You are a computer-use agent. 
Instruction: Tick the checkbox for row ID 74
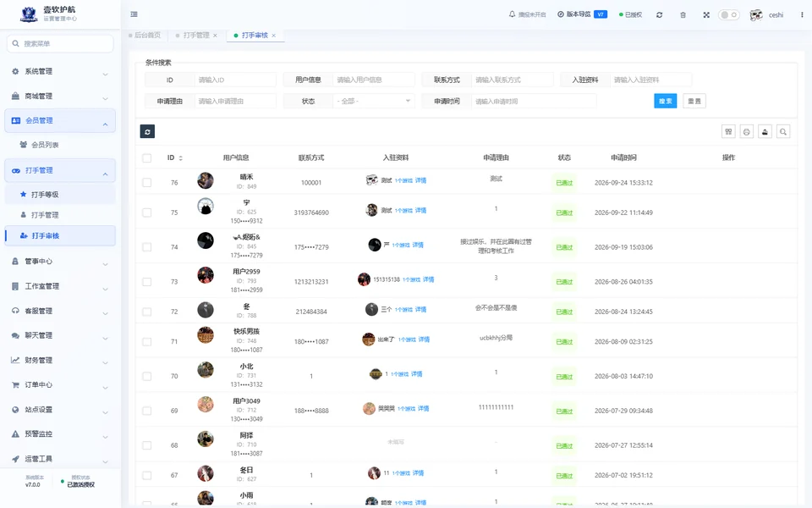[147, 247]
